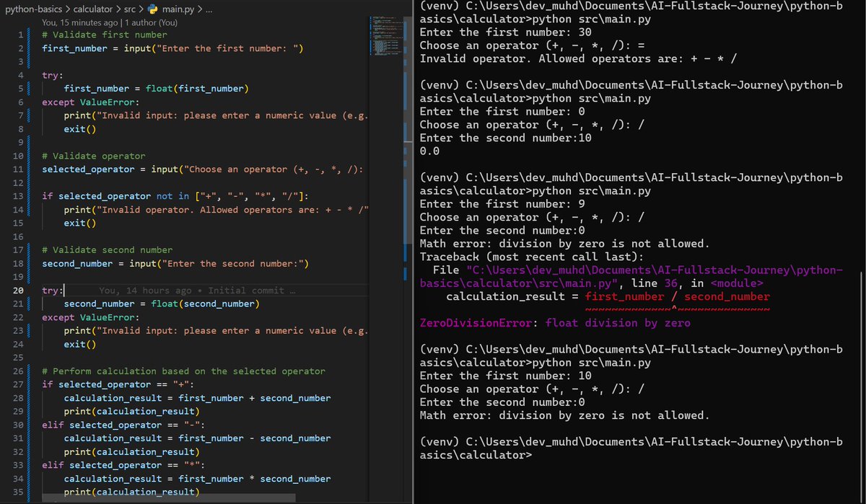Select line number 20 in the gutter

pyautogui.click(x=18, y=291)
